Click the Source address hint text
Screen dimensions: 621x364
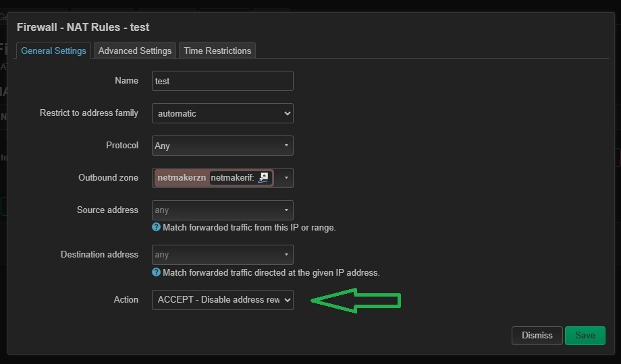[x=249, y=228]
